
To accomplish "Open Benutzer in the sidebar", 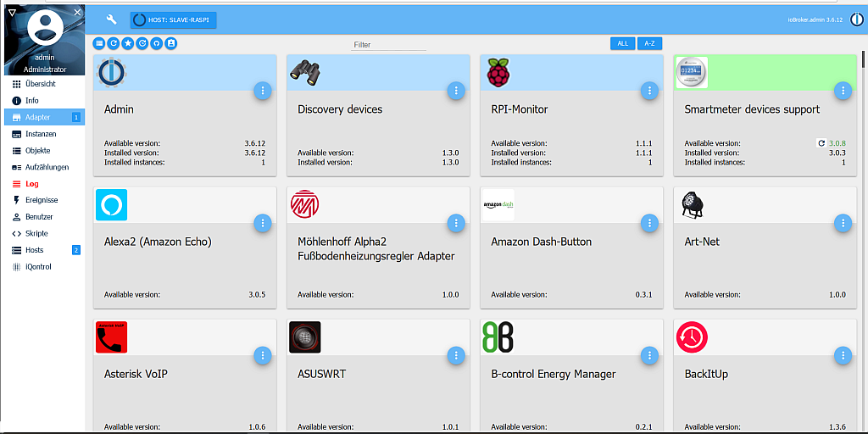I will pyautogui.click(x=44, y=217).
